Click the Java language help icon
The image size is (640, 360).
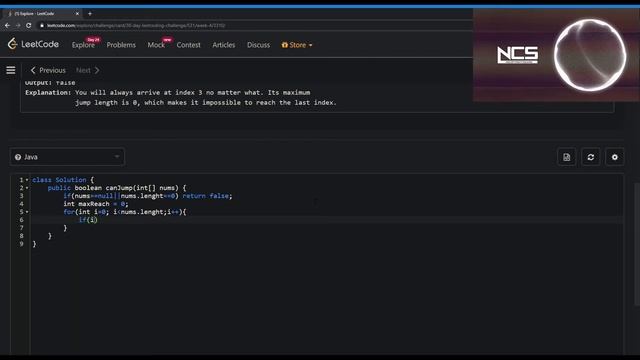tap(18, 157)
